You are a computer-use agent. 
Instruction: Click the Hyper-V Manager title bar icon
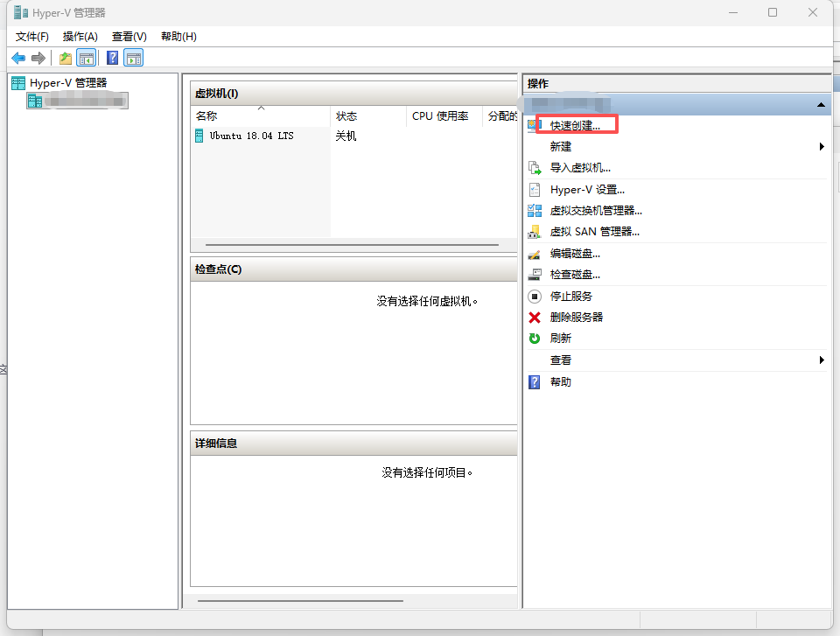[x=21, y=13]
